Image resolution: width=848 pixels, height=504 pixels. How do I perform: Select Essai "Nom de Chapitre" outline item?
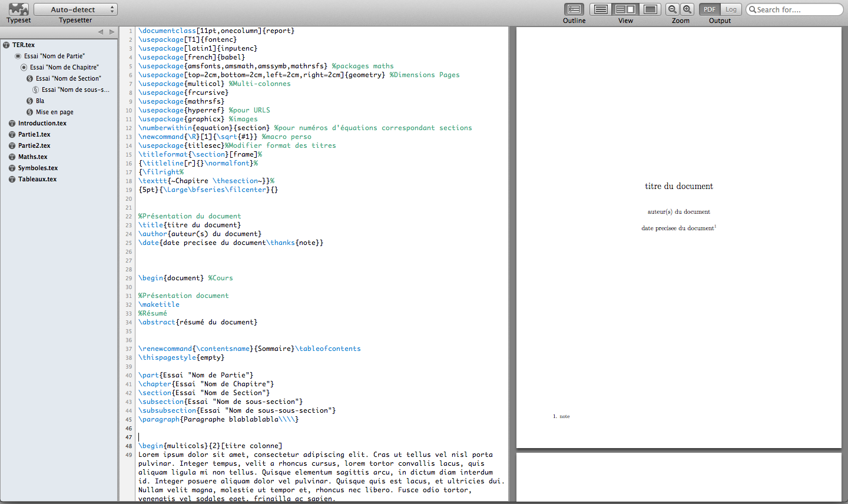pos(64,67)
